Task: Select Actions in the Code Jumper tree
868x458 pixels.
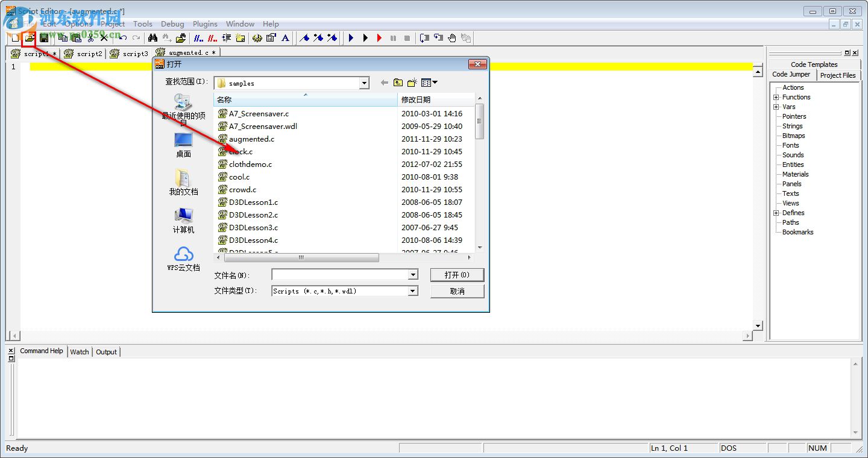Action: click(793, 87)
